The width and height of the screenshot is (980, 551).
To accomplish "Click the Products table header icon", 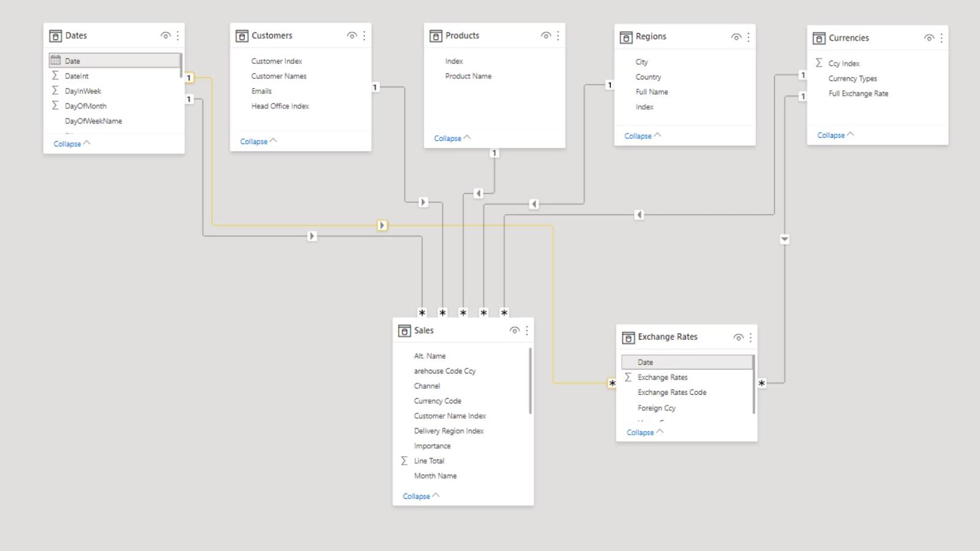I will (x=435, y=36).
